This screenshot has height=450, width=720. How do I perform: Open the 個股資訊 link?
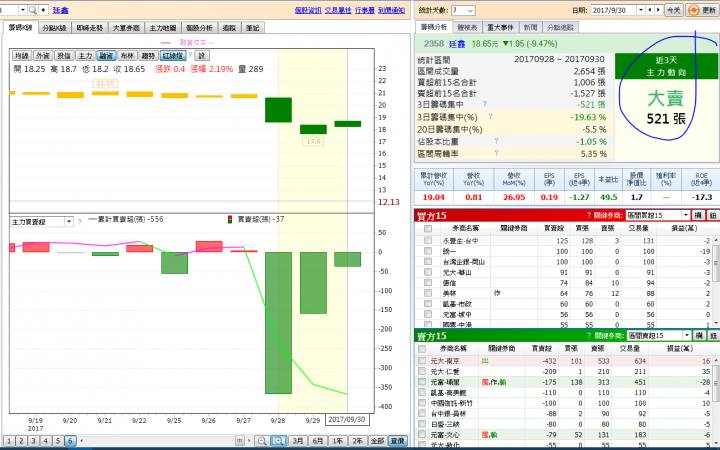pos(308,10)
